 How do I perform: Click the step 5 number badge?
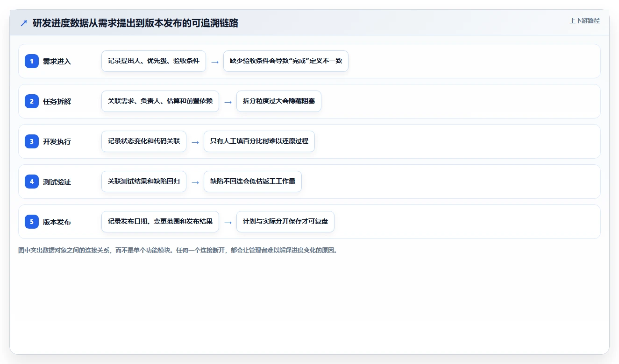[x=32, y=222]
